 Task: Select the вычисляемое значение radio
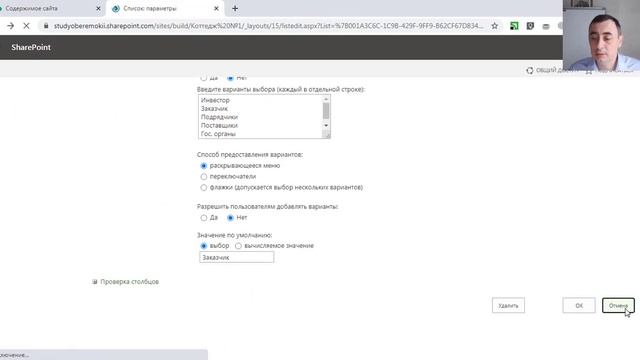point(238,246)
